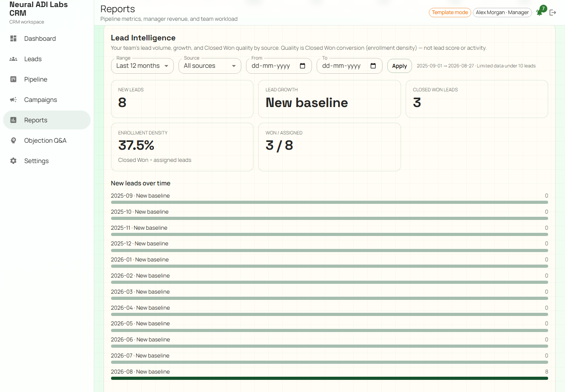
Task: Click the From date input field
Action: pyautogui.click(x=279, y=66)
